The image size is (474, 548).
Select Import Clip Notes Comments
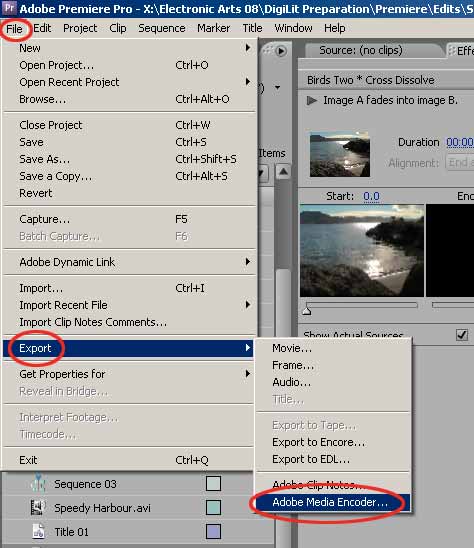(129, 322)
